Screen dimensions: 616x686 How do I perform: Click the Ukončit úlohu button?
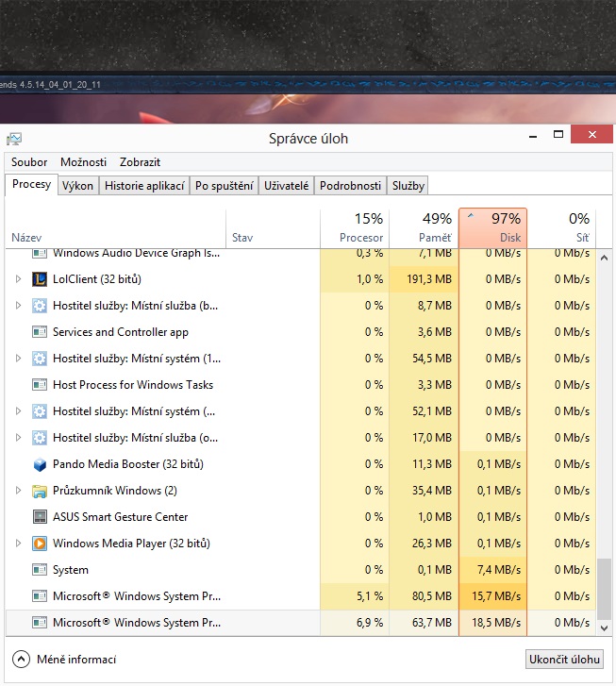tap(564, 660)
